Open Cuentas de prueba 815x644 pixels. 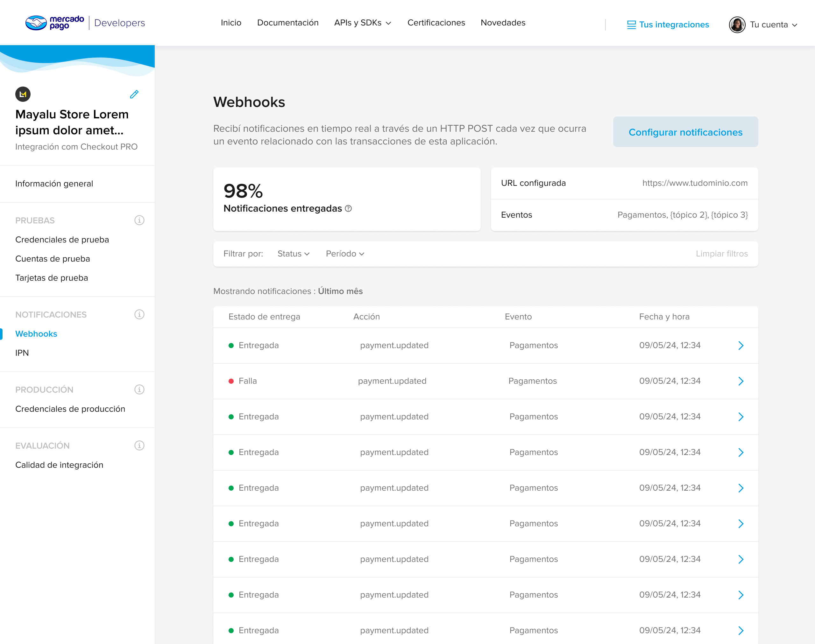53,259
